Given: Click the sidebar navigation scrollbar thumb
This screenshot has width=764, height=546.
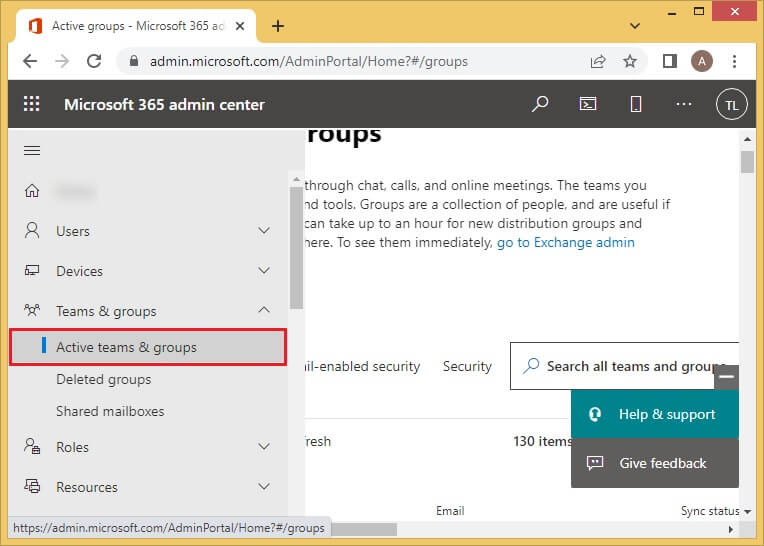Looking at the screenshot, I should pyautogui.click(x=296, y=247).
